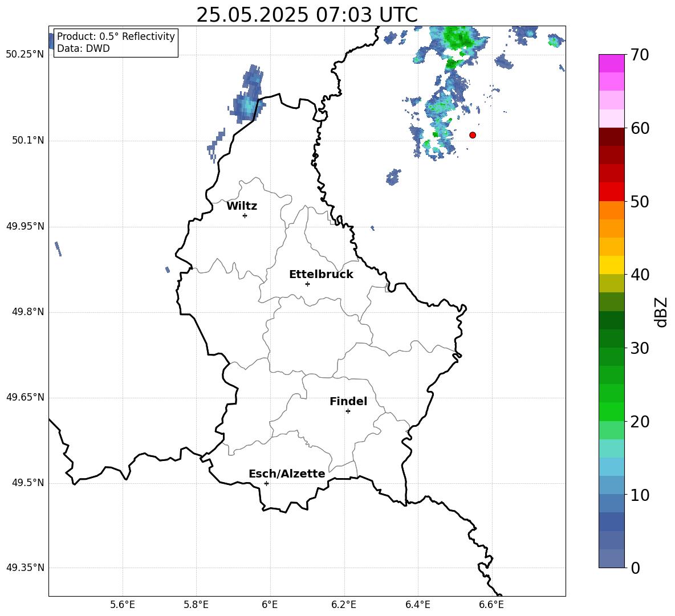Click the magenta colorbar segment near 70 dBZ
The image size is (675, 616).
(x=611, y=63)
